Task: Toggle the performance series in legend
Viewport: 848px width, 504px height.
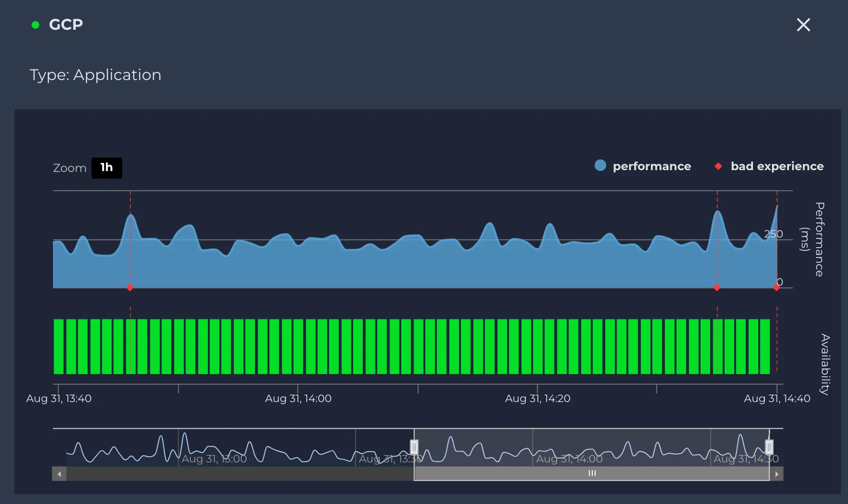Action: click(643, 166)
